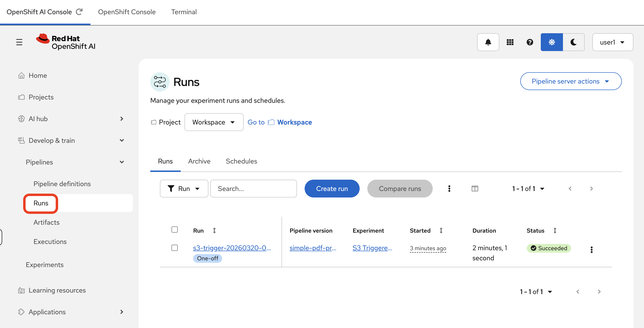
Task: Toggle the select-all checkbox in the table header
Action: [x=174, y=230]
